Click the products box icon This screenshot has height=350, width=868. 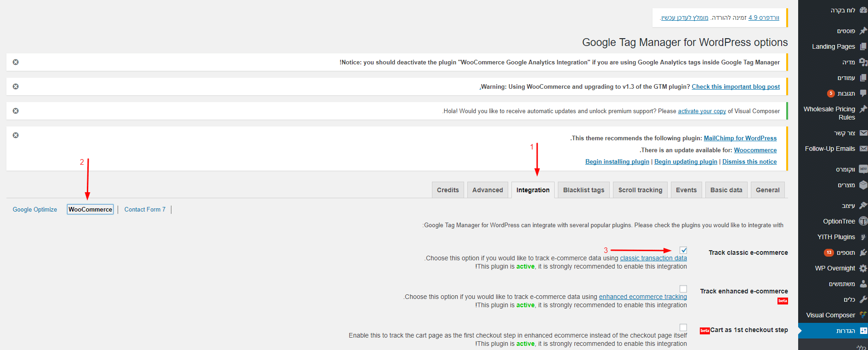[x=863, y=185]
